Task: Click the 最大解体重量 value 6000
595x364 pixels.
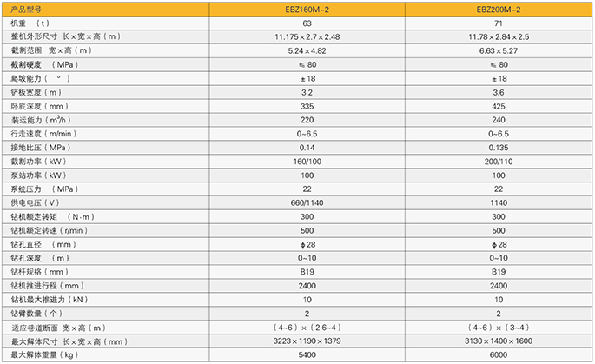Action: click(x=499, y=354)
